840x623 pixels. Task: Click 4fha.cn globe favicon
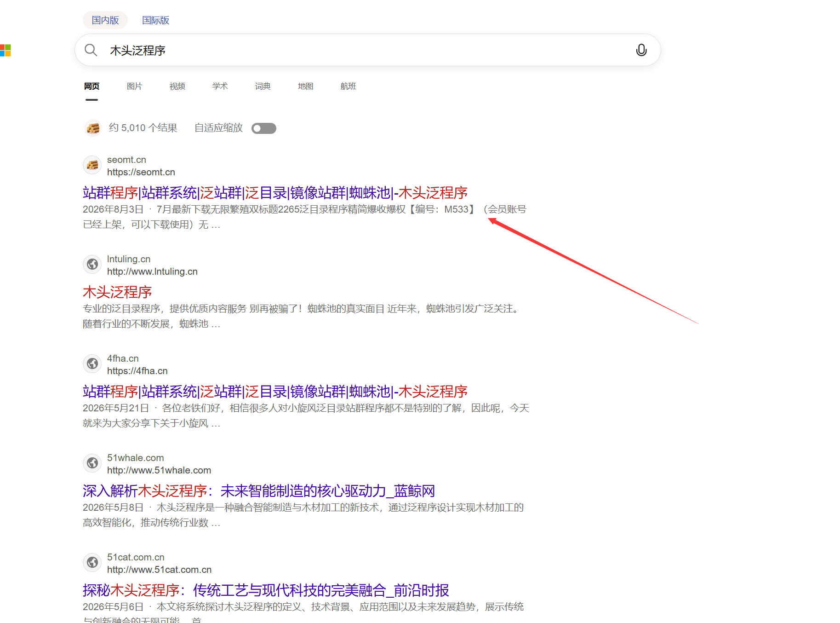tap(92, 363)
